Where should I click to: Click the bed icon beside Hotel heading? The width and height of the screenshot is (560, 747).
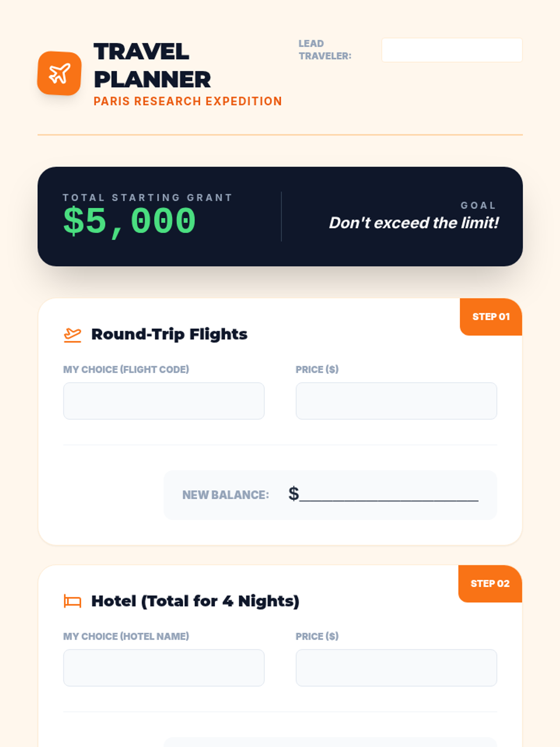(72, 601)
